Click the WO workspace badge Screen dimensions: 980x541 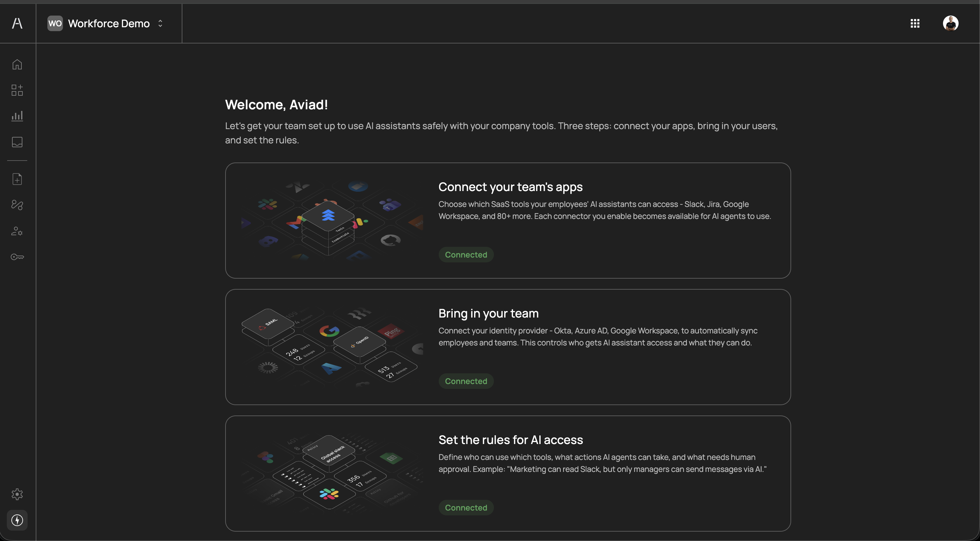pos(55,24)
